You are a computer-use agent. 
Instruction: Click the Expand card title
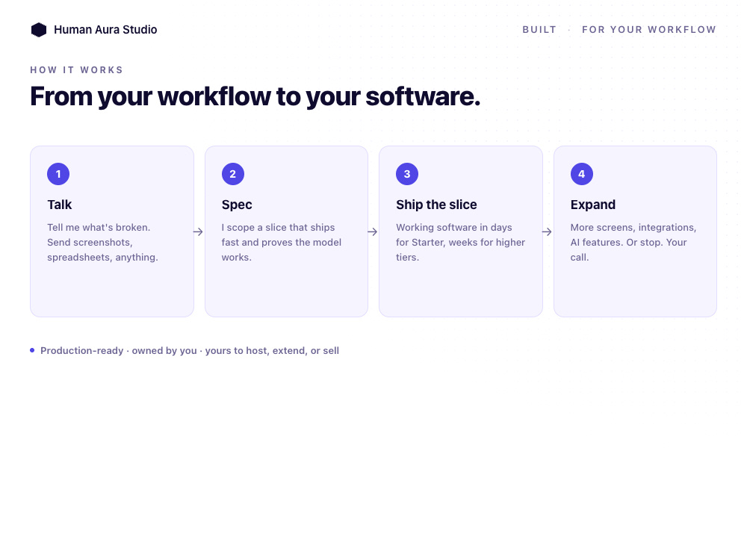pyautogui.click(x=592, y=205)
